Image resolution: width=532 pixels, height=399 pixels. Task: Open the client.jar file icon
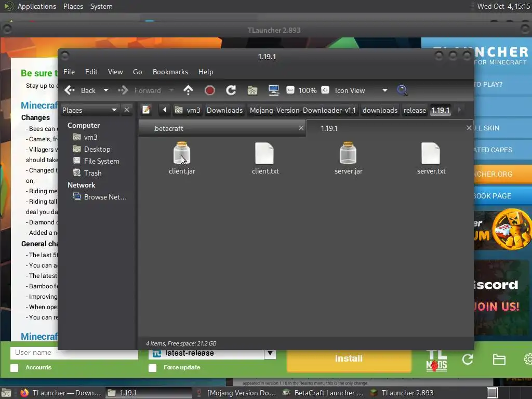(x=182, y=153)
